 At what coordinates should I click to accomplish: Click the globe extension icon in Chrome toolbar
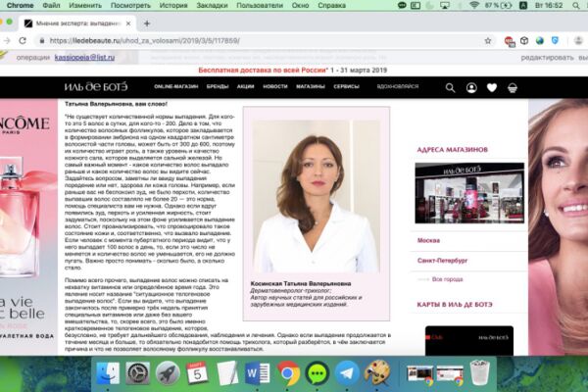(540, 40)
